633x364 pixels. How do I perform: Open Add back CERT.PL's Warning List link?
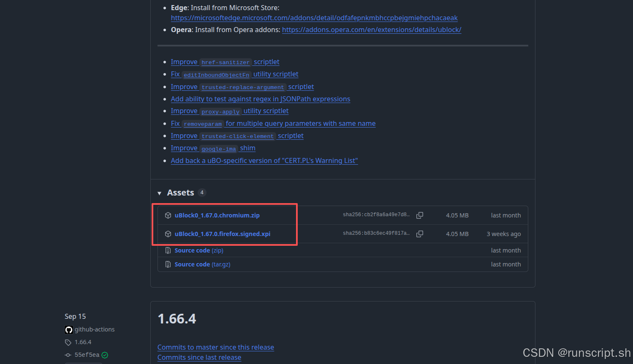point(264,160)
